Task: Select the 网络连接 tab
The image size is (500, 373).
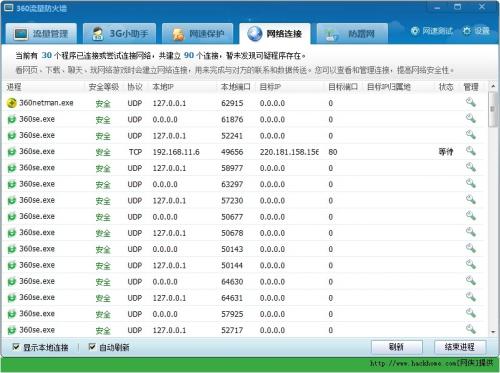Action: [x=275, y=34]
